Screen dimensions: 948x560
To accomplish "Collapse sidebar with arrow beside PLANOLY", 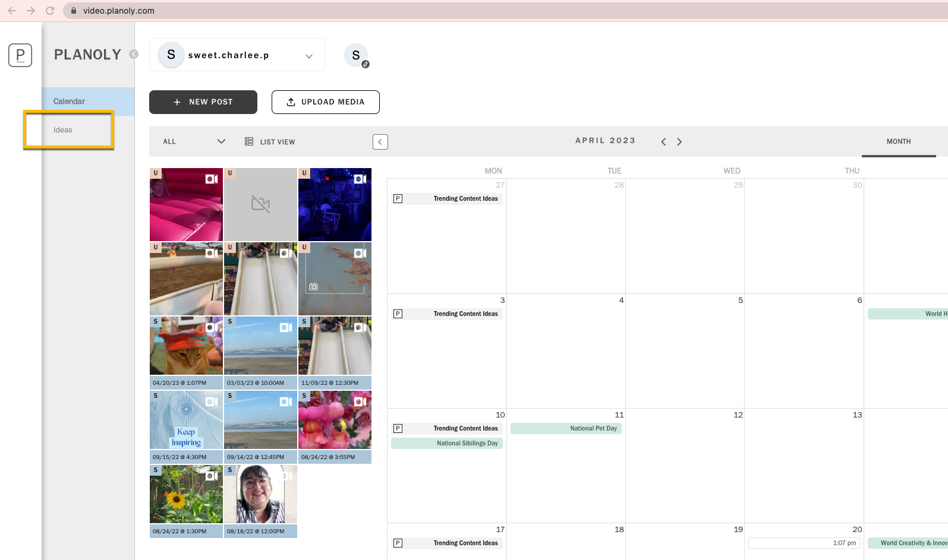I will click(x=134, y=54).
